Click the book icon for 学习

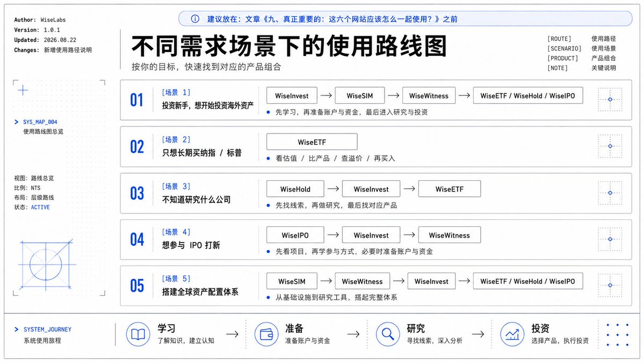pos(138,334)
